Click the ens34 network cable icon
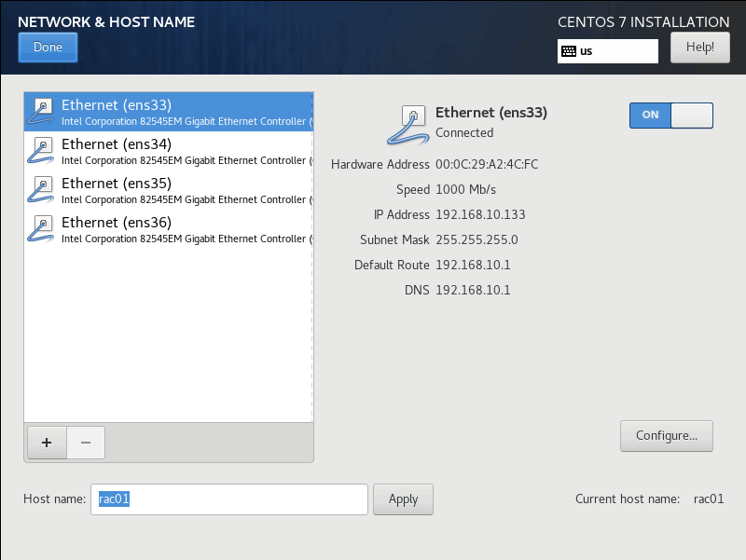Image resolution: width=746 pixels, height=560 pixels. coord(40,151)
